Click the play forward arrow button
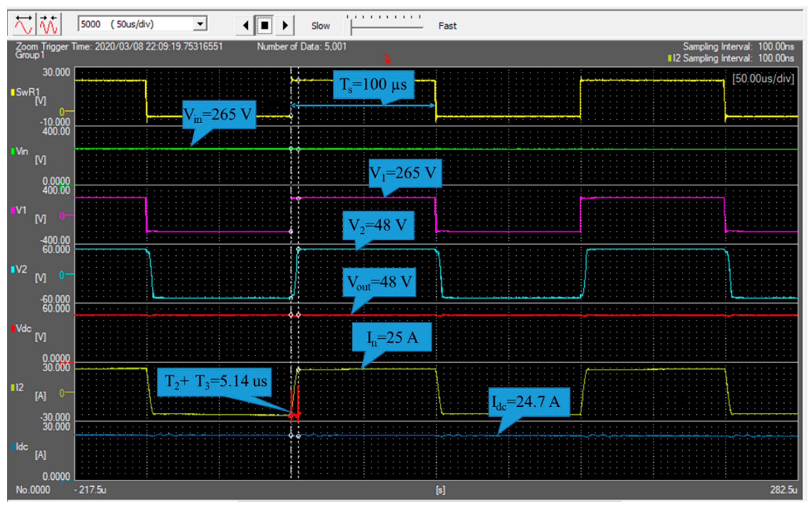 (x=285, y=25)
